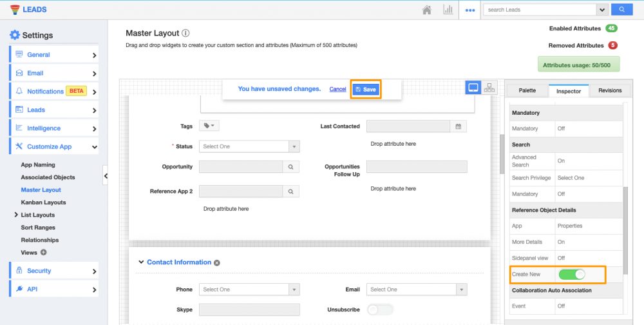Collapse the Contact Information section
The image size is (644, 325).
click(x=141, y=262)
